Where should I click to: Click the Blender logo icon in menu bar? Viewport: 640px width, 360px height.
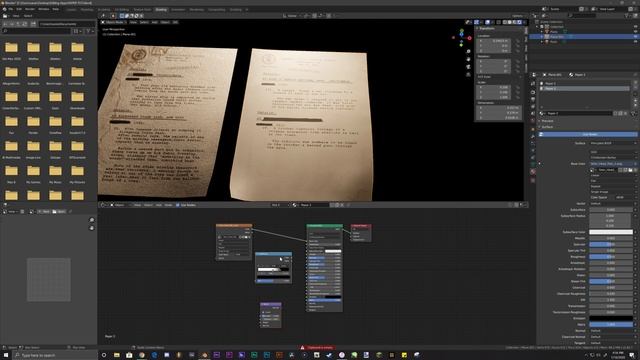tap(4, 9)
